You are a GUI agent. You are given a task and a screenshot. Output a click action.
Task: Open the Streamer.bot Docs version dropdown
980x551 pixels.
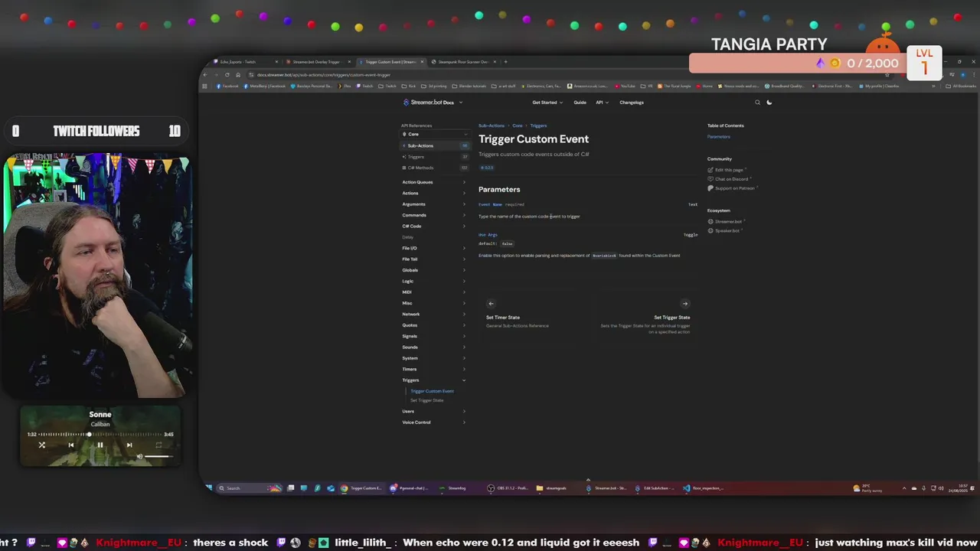pyautogui.click(x=461, y=103)
